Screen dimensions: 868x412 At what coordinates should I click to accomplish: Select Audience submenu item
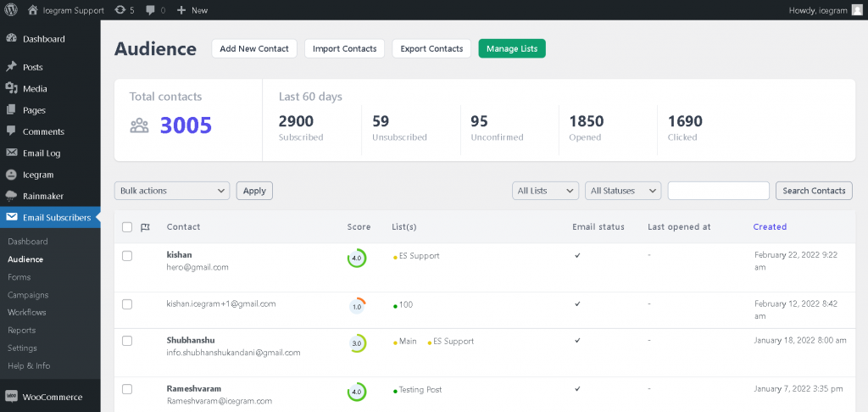25,259
